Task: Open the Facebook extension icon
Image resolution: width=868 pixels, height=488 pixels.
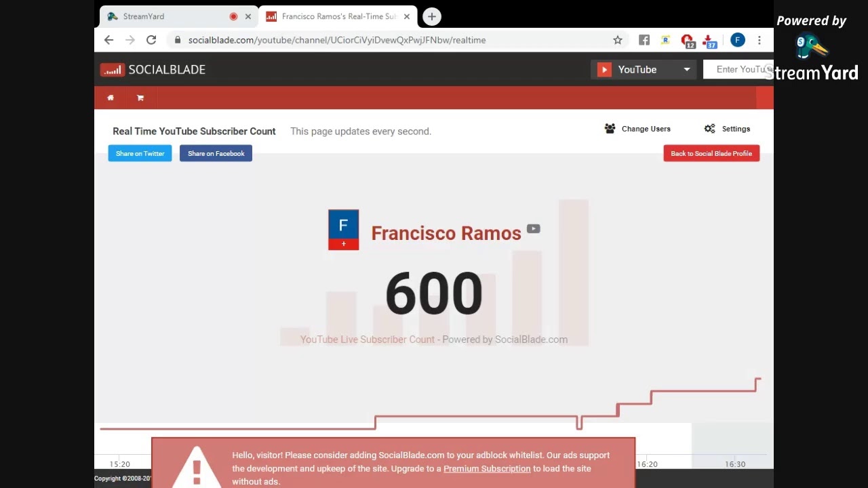Action: tap(644, 40)
